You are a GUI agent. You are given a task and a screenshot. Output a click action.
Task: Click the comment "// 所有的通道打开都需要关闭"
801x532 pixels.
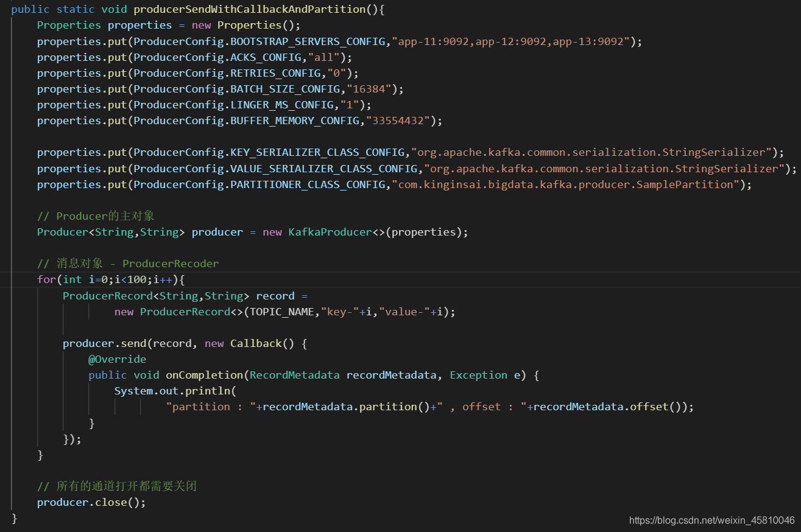pos(117,486)
